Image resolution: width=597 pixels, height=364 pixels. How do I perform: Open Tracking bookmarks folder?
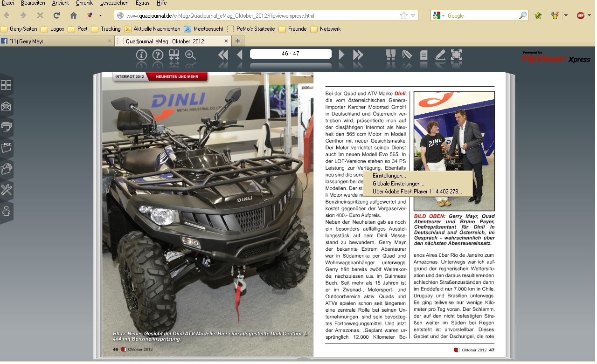coord(106,29)
